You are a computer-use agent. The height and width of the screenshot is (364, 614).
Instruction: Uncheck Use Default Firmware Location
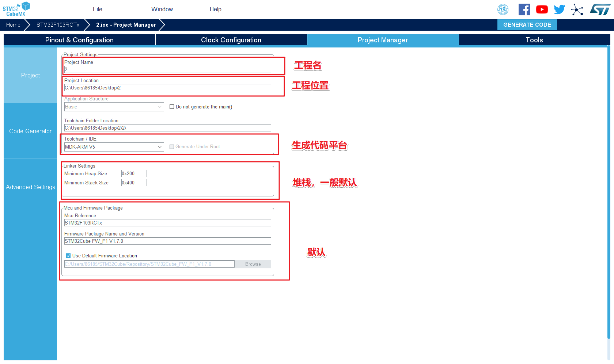(x=68, y=256)
